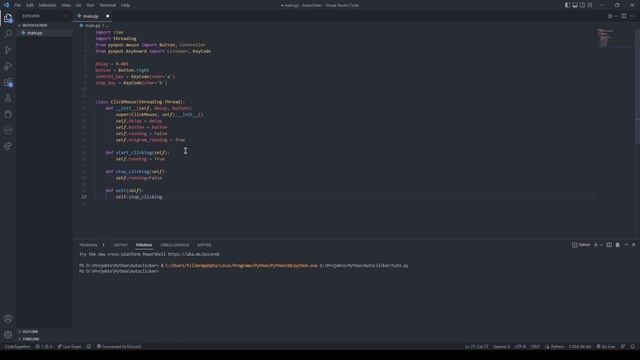This screenshot has height=360, width=640.
Task: Select the Terminal panel tab
Action: point(144,245)
